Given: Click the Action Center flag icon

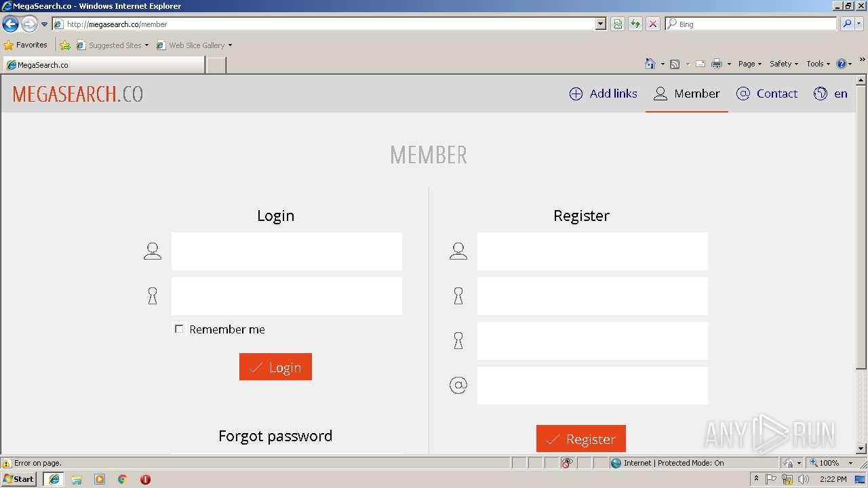Looking at the screenshot, I should point(771,479).
